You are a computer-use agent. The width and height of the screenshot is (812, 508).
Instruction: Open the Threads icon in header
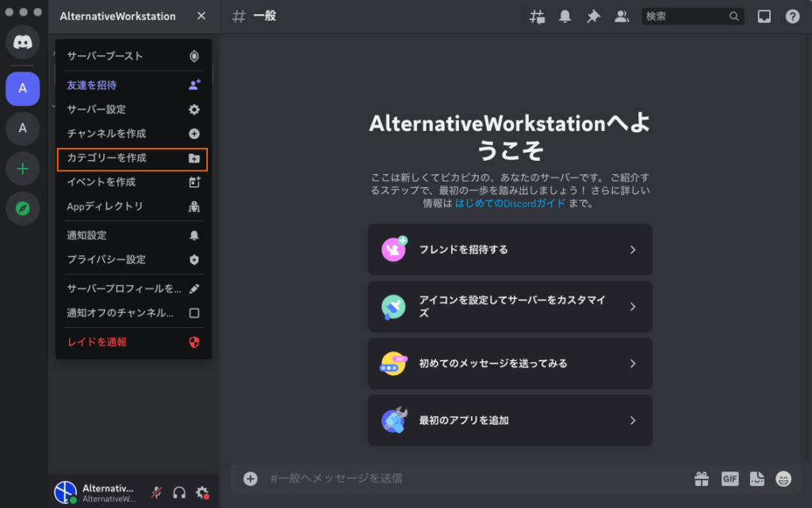coord(537,17)
